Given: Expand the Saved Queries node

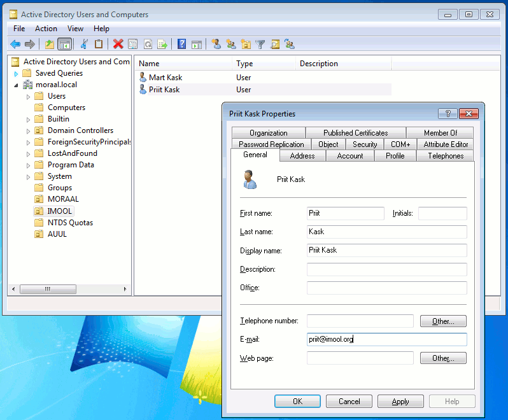Looking at the screenshot, I should pyautogui.click(x=16, y=74).
